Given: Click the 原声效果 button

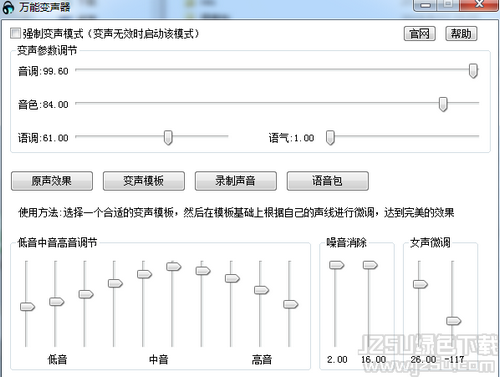Looking at the screenshot, I should [x=52, y=181].
